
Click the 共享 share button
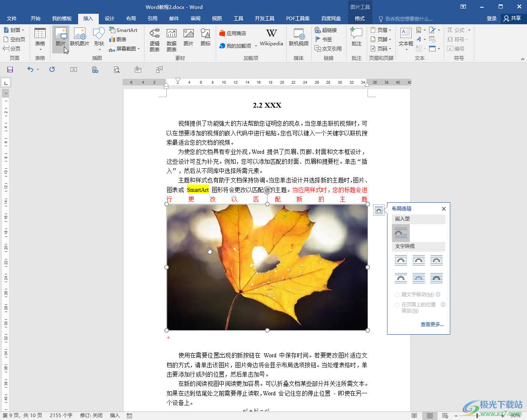coord(512,19)
